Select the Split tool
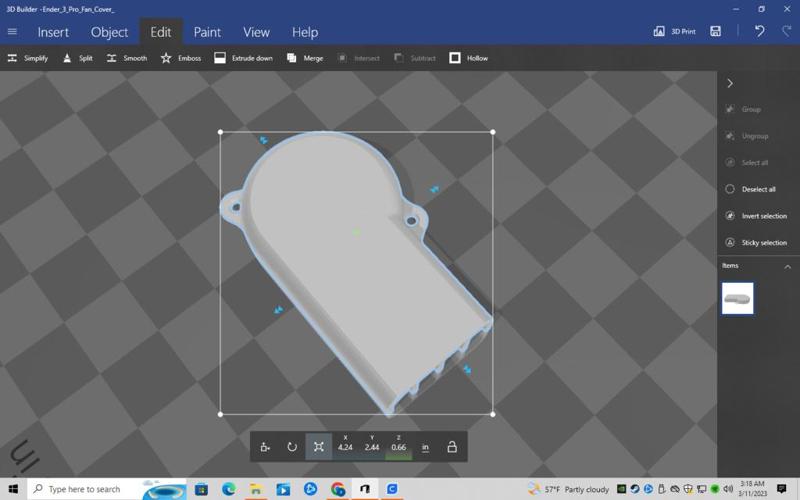 coord(78,58)
